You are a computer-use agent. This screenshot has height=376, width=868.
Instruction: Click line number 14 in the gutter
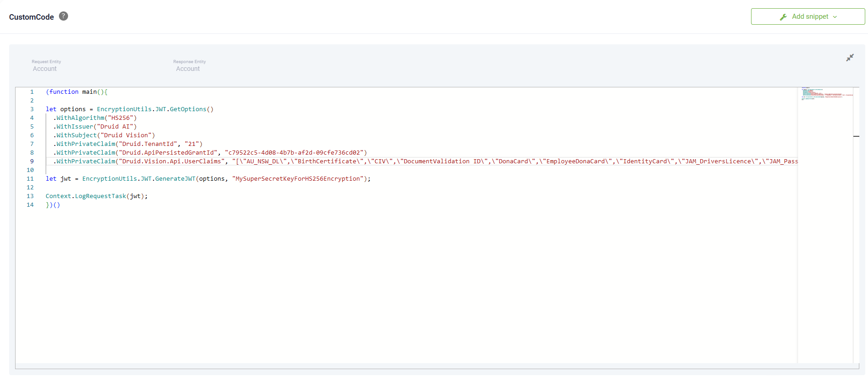tap(30, 205)
